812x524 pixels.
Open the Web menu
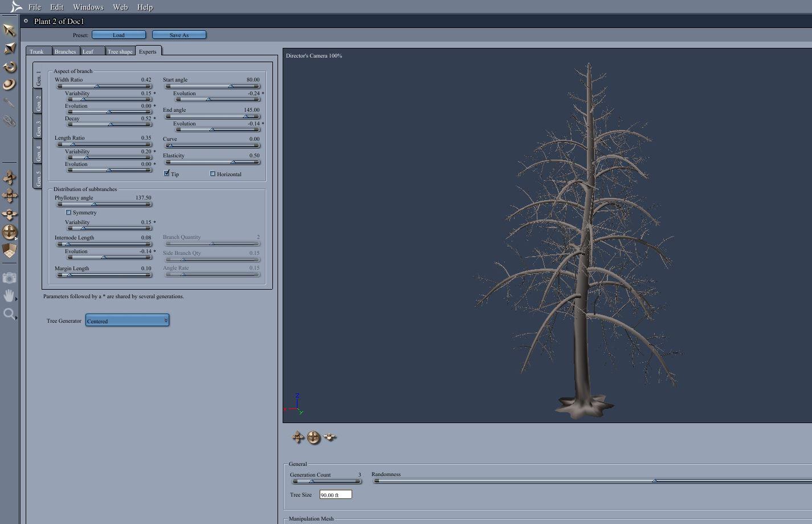coord(120,7)
